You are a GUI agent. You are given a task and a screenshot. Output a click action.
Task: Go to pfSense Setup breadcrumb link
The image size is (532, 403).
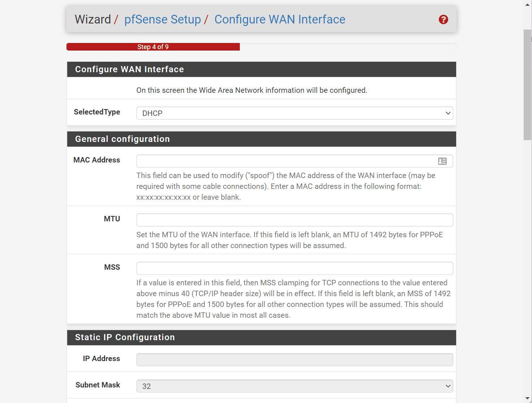(x=163, y=19)
